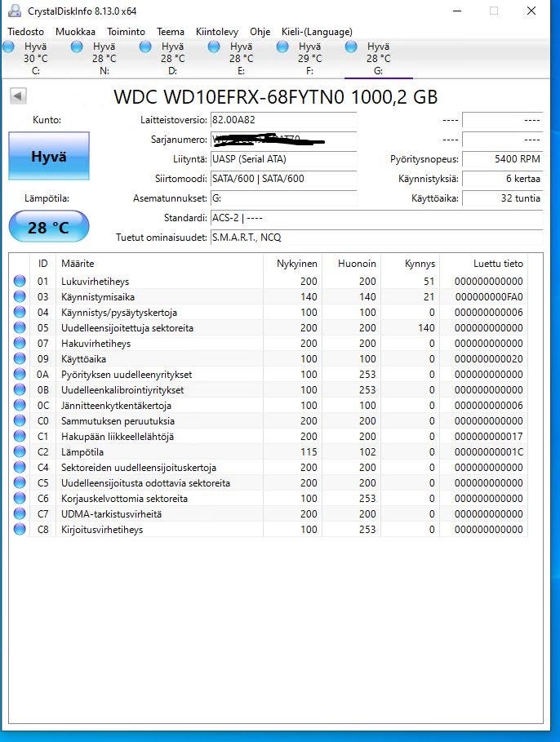Screen dimensions: 560x742
Task: Click status dot for Käyttöaika row 09
Action: tap(20, 358)
